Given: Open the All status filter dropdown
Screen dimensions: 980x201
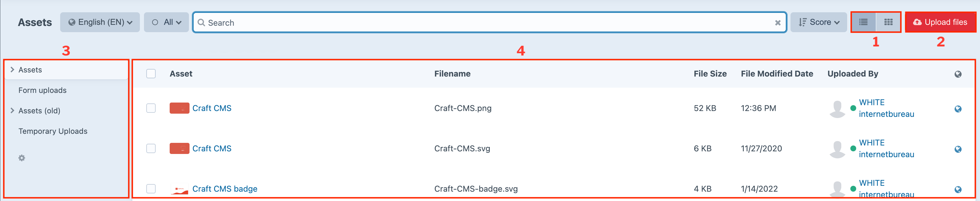Looking at the screenshot, I should 166,22.
